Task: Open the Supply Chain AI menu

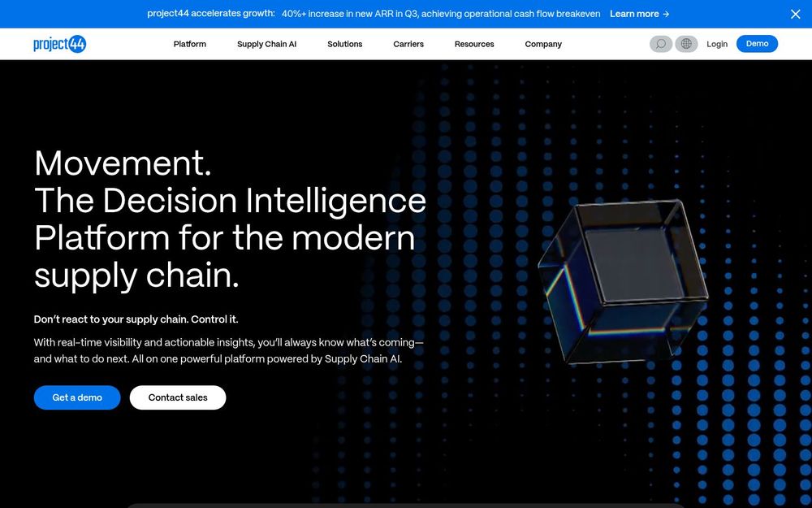Action: pyautogui.click(x=266, y=44)
